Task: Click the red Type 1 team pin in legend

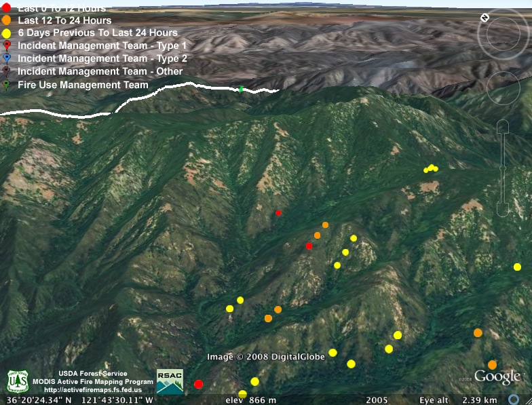Action: click(x=7, y=45)
